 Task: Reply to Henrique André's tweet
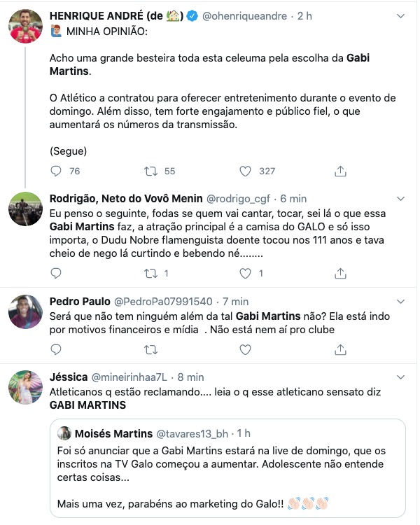click(57, 171)
